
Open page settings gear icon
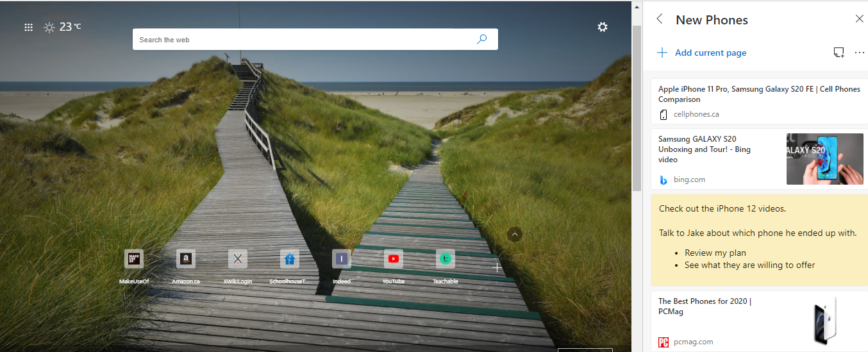[602, 27]
